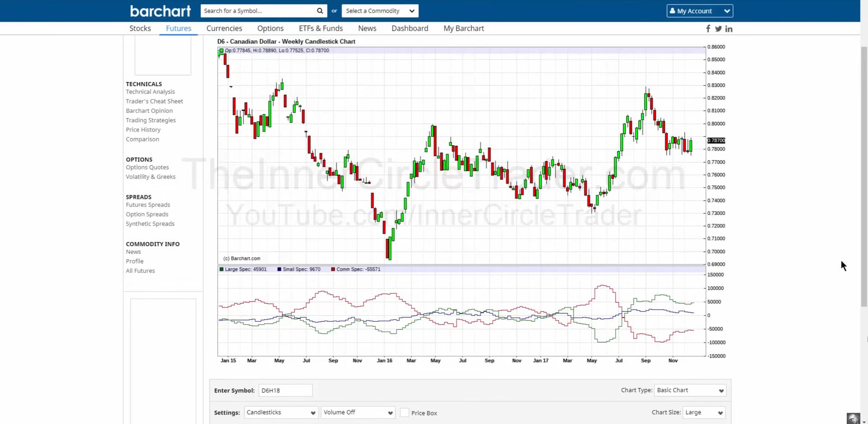868x424 pixels.
Task: Open the Options menu
Action: (x=270, y=28)
